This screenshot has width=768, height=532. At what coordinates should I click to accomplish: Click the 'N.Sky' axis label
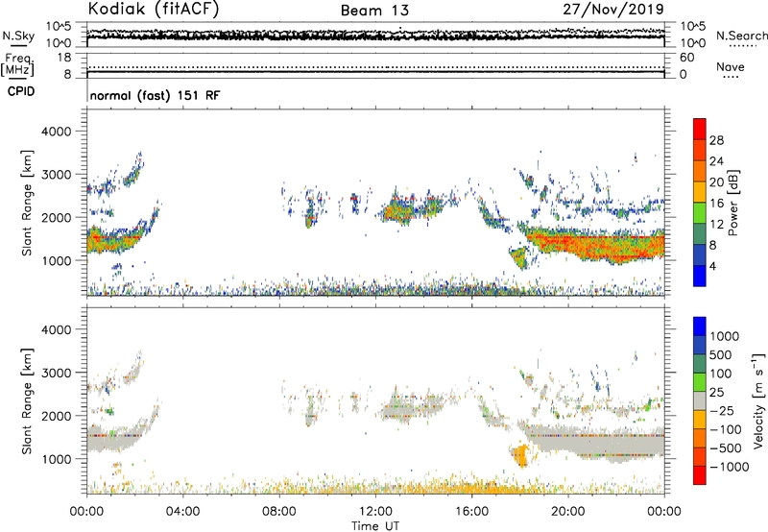coord(18,36)
